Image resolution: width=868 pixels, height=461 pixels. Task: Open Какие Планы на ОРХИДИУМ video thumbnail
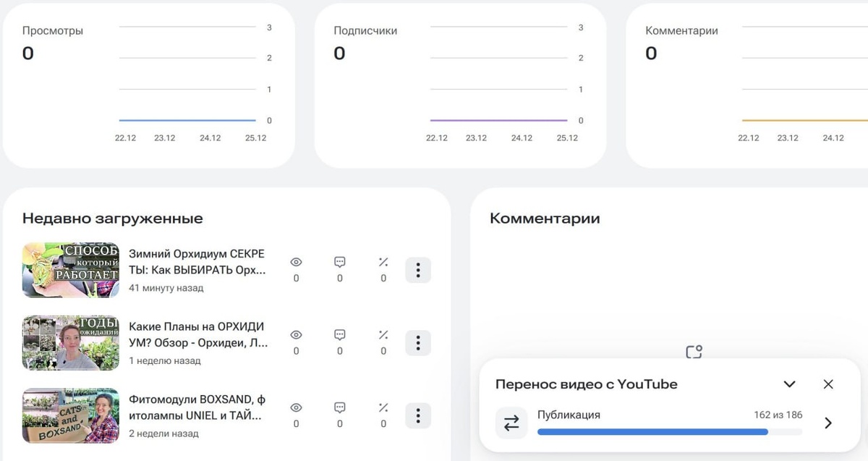(71, 343)
